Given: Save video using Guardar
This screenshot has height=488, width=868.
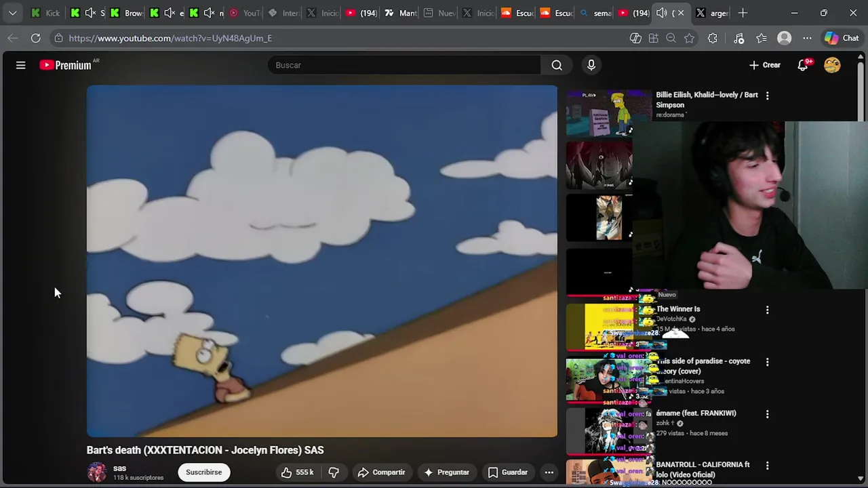Looking at the screenshot, I should pos(508,472).
